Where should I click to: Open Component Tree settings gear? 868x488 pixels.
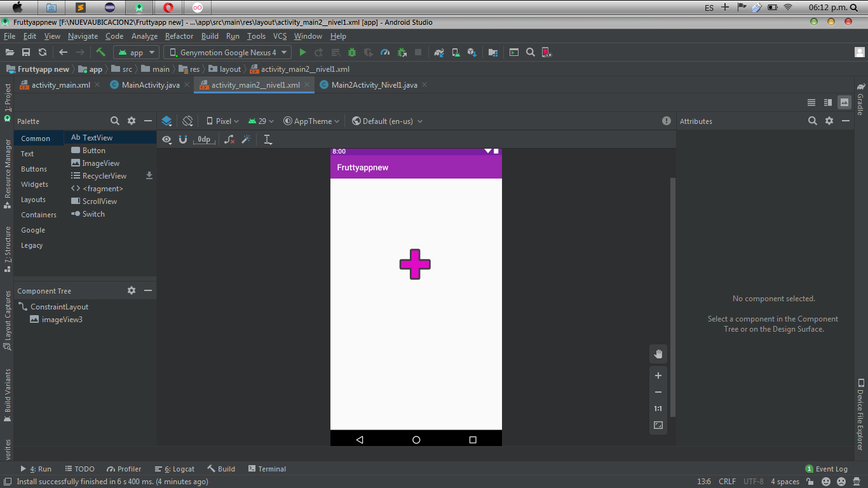point(132,290)
